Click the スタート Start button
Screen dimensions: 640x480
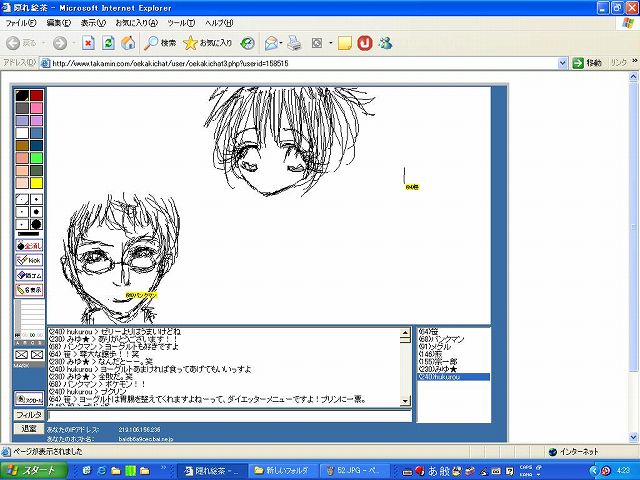pyautogui.click(x=33, y=471)
